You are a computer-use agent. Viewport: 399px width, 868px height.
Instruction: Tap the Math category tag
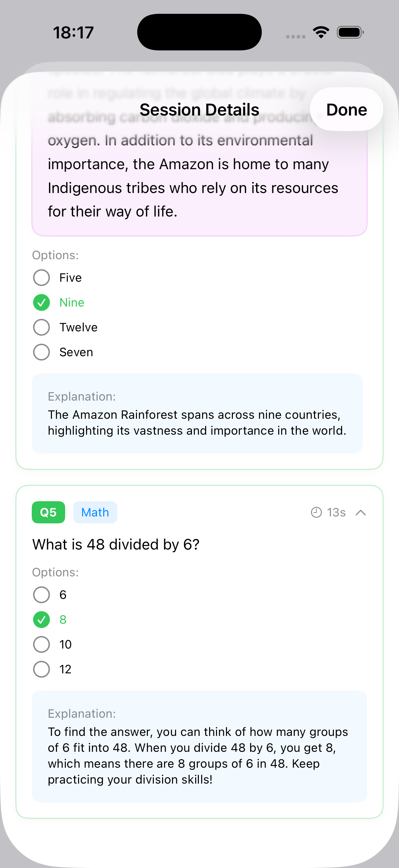95,512
